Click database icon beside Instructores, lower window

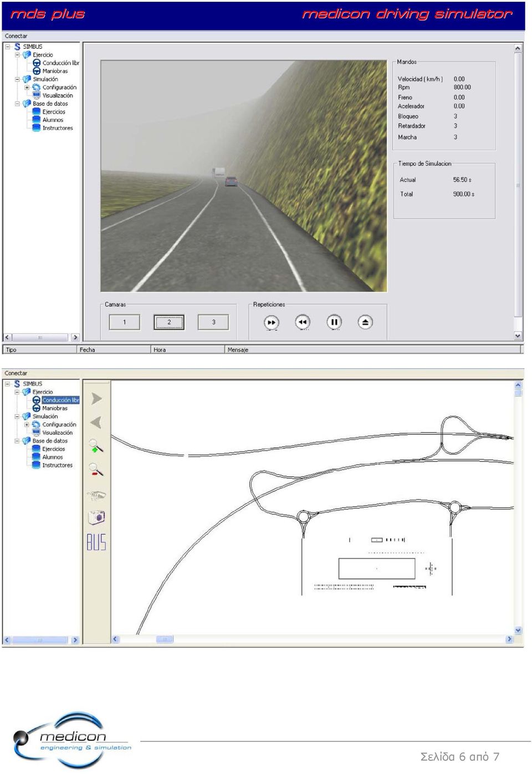(36, 465)
